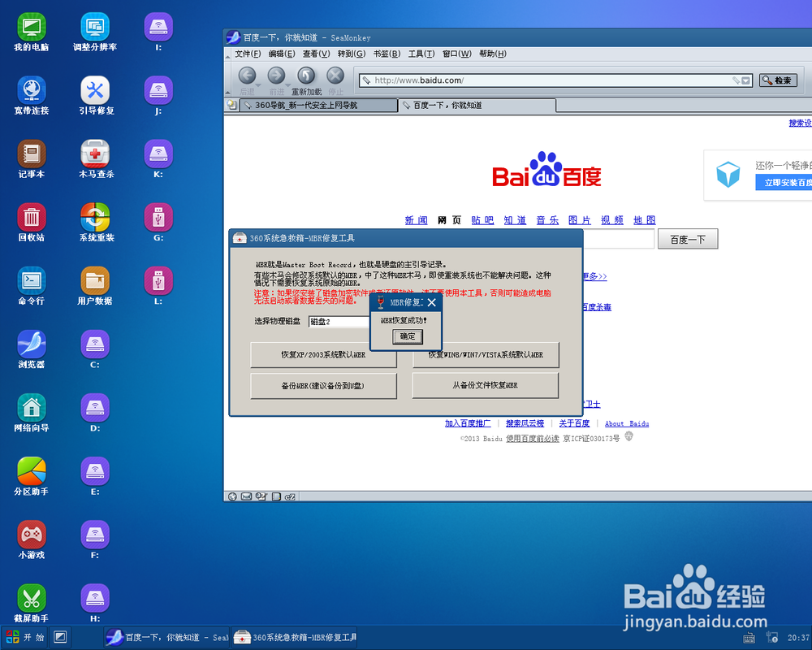The width and height of the screenshot is (812, 650).
Task: Launch 木马查杀 tool icon
Action: pos(95,158)
